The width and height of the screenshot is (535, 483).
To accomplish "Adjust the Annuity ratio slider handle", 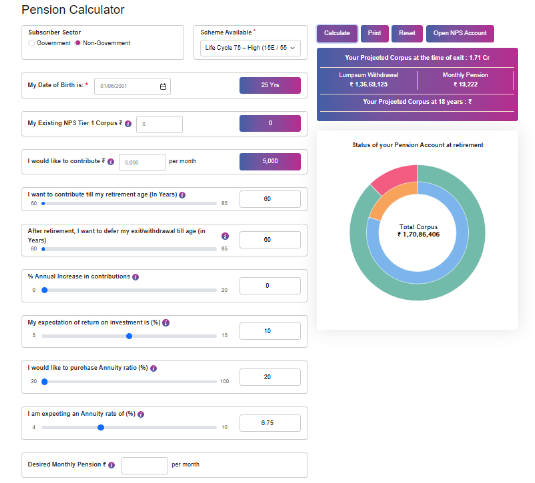I will tap(44, 382).
